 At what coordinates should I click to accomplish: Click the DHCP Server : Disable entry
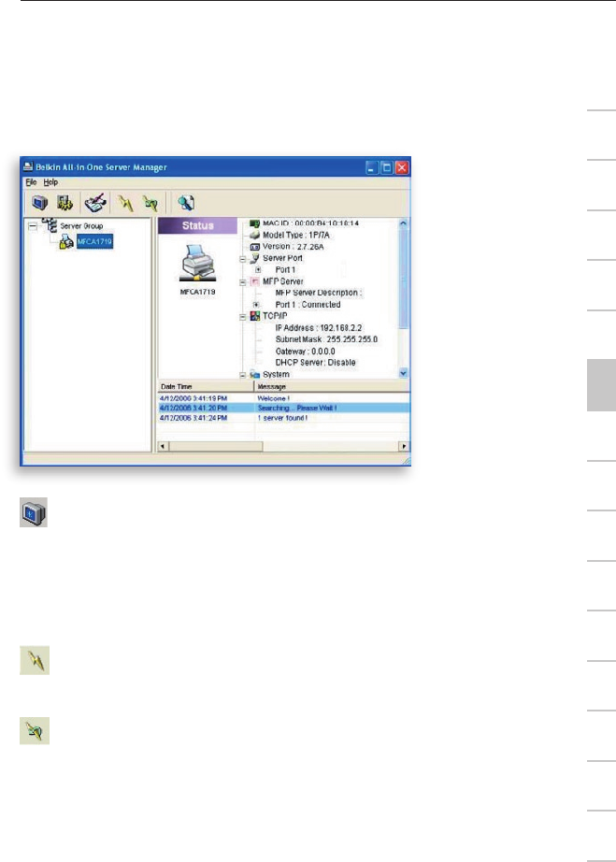pos(315,363)
